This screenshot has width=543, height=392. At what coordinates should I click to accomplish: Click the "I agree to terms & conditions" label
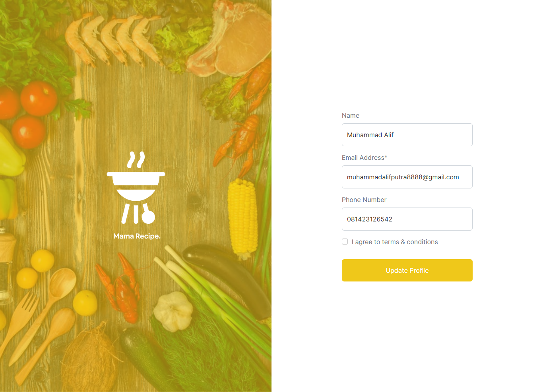coord(395,242)
